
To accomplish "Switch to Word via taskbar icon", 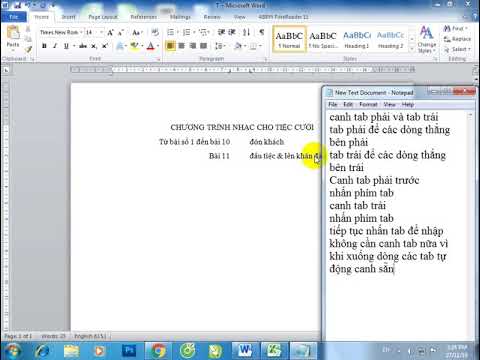I will 245,351.
